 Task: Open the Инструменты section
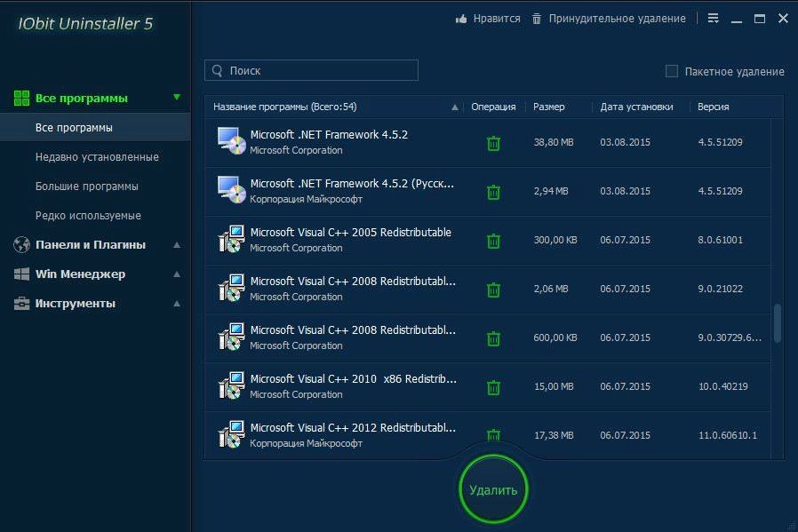(x=76, y=304)
